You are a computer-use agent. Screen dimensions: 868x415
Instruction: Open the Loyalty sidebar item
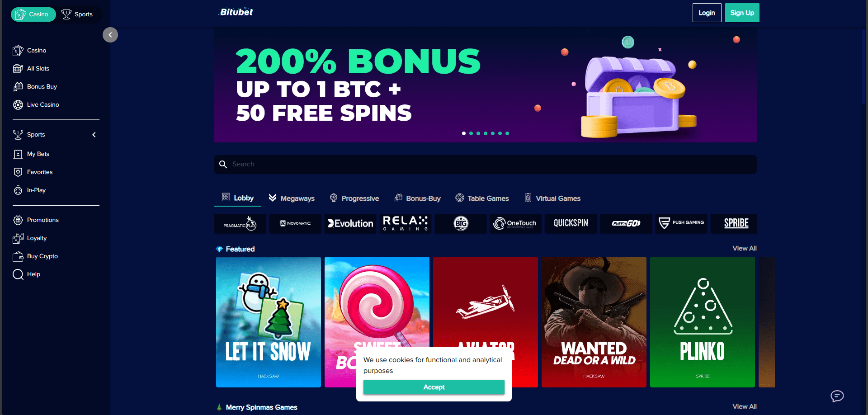coord(36,238)
